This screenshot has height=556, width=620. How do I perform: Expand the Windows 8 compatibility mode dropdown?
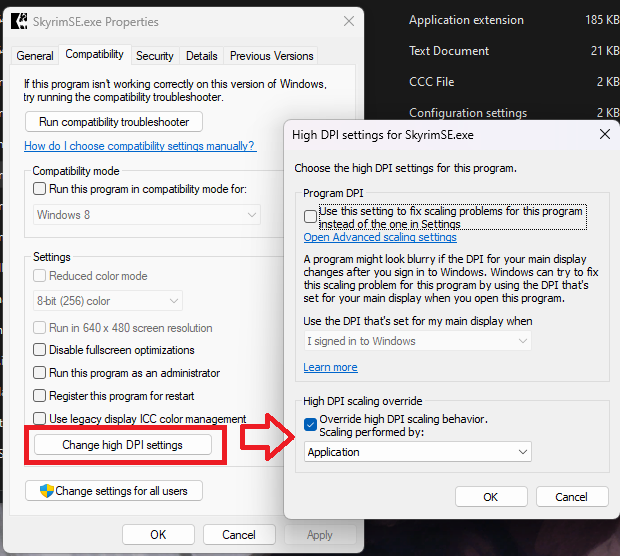click(147, 215)
